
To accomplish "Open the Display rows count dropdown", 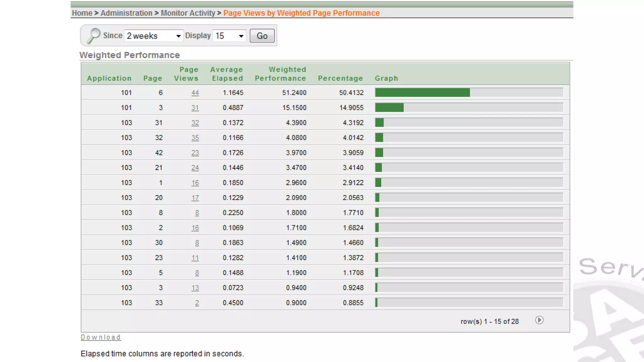I will tap(229, 36).
